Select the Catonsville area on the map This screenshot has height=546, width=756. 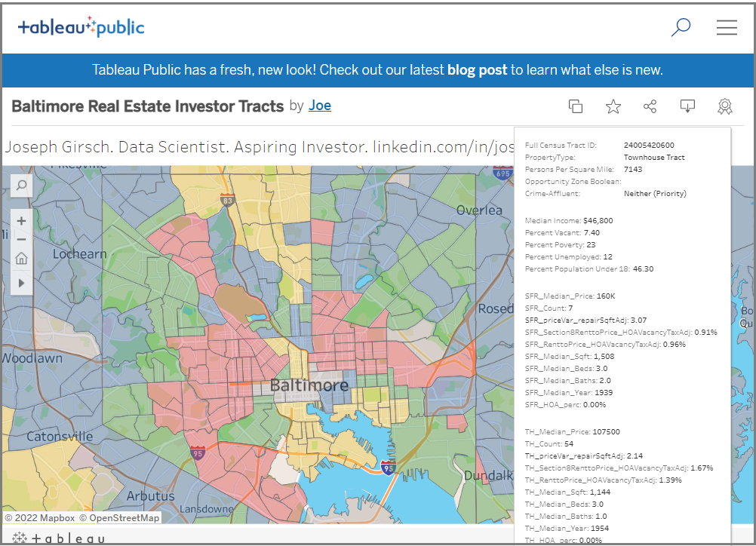(59, 437)
